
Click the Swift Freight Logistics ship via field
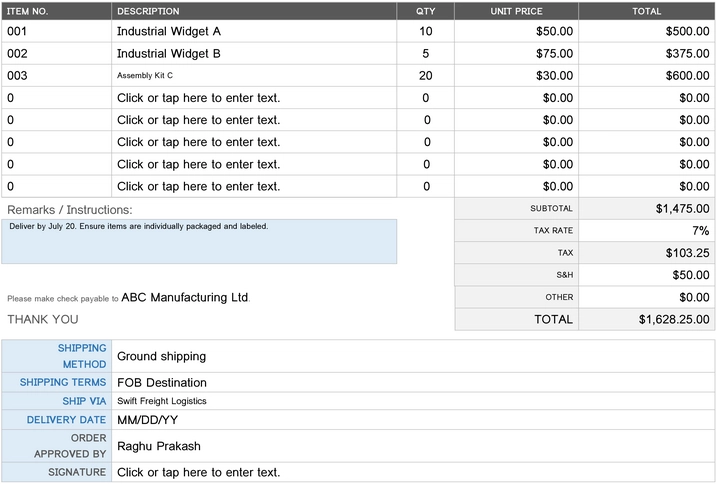pyautogui.click(x=161, y=401)
